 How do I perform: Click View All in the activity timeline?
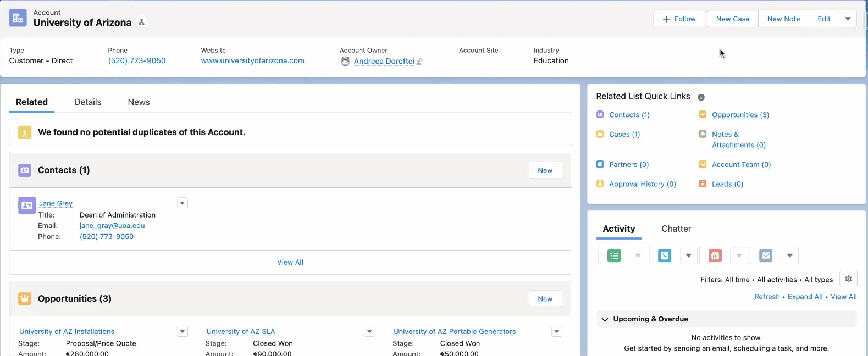(844, 297)
